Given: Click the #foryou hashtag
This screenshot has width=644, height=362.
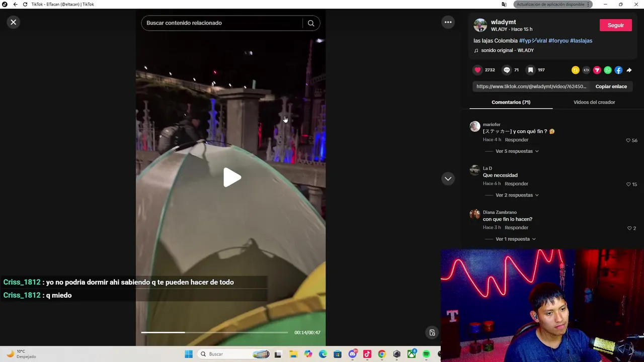Looking at the screenshot, I should [x=558, y=41].
